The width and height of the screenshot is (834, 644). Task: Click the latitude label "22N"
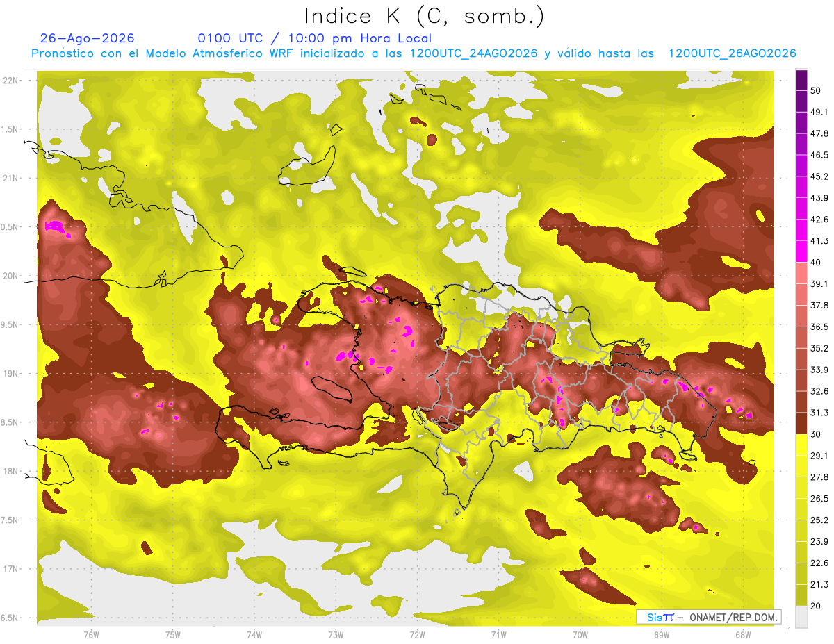click(12, 81)
